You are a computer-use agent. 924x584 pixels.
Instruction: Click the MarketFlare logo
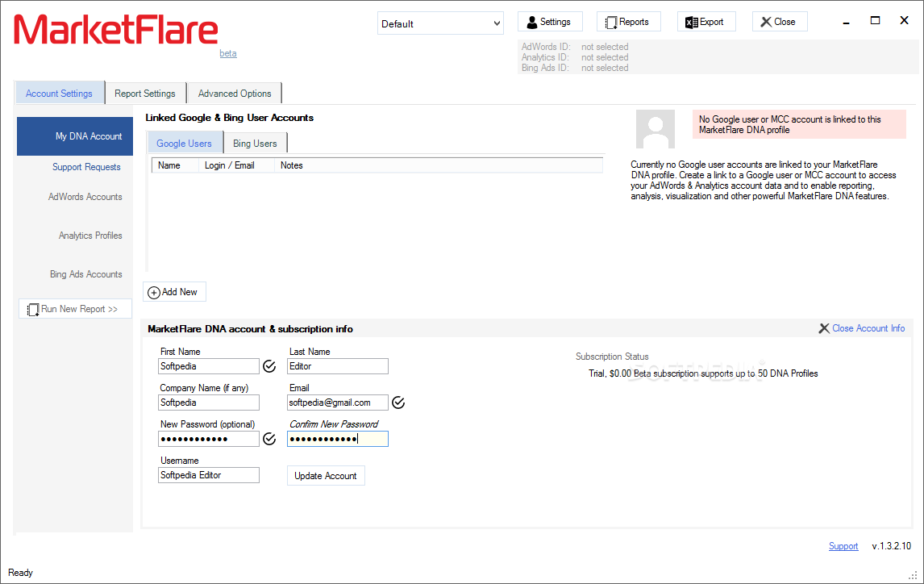116,30
